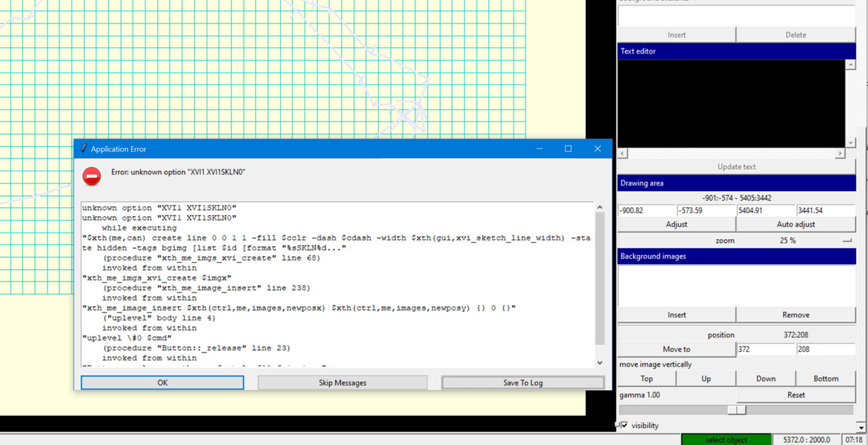Click the Save To Log button
The width and height of the screenshot is (868, 445).
tap(523, 382)
